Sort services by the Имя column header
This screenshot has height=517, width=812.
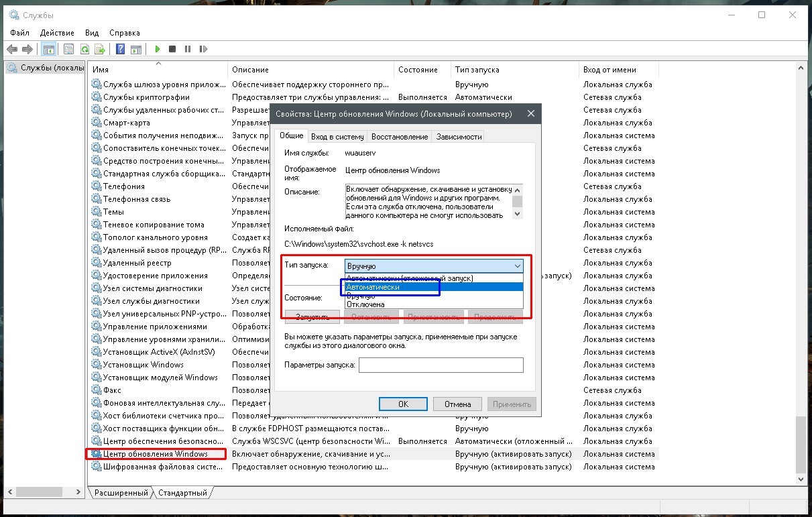pyautogui.click(x=159, y=70)
